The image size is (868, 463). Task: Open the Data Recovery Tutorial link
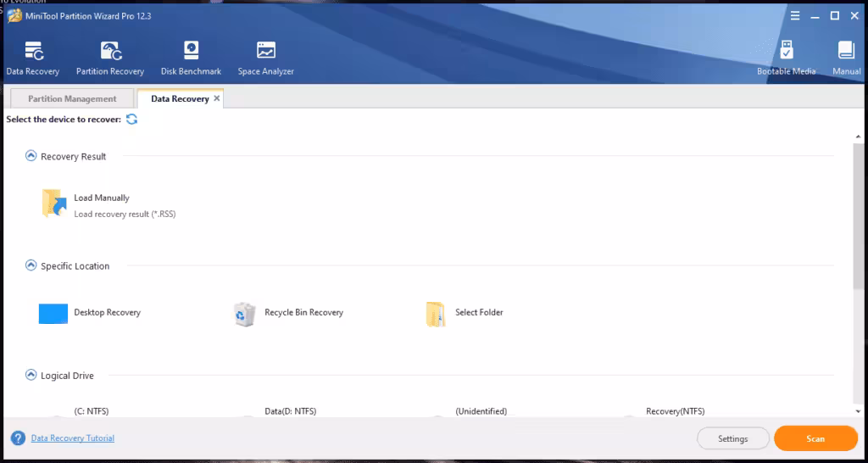pyautogui.click(x=73, y=438)
